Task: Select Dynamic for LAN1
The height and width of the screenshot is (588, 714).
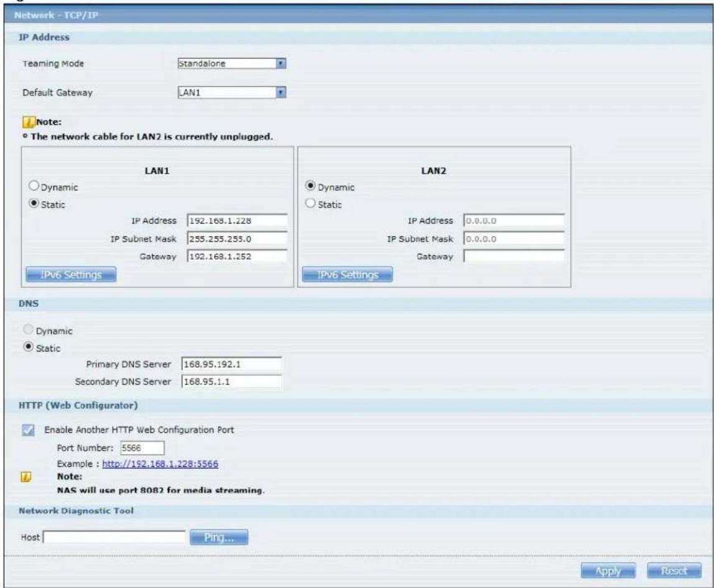Action: pyautogui.click(x=34, y=186)
